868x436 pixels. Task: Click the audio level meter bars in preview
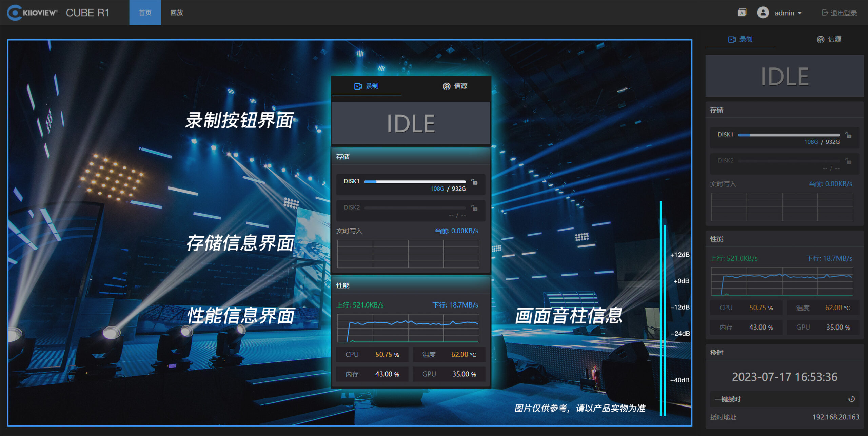point(663,309)
